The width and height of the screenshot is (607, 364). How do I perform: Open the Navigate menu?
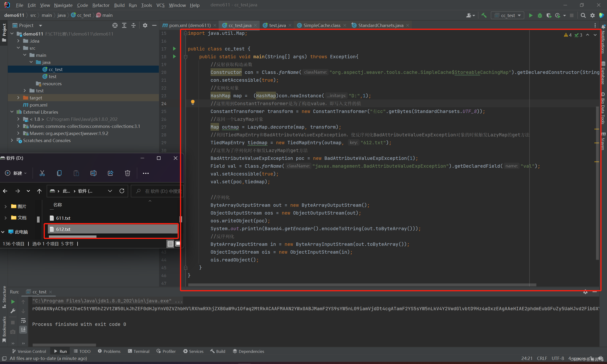click(63, 5)
